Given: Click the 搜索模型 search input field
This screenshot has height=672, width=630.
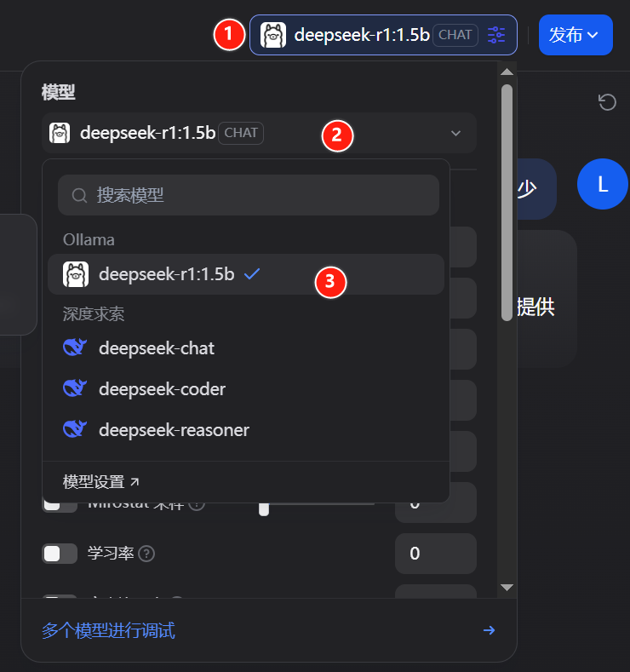Looking at the screenshot, I should [x=249, y=195].
